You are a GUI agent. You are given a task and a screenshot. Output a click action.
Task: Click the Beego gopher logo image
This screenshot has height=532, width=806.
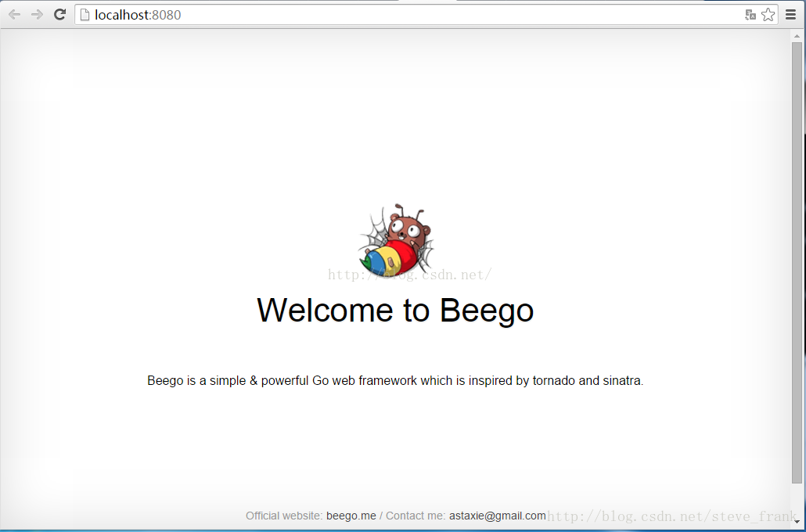(396, 240)
